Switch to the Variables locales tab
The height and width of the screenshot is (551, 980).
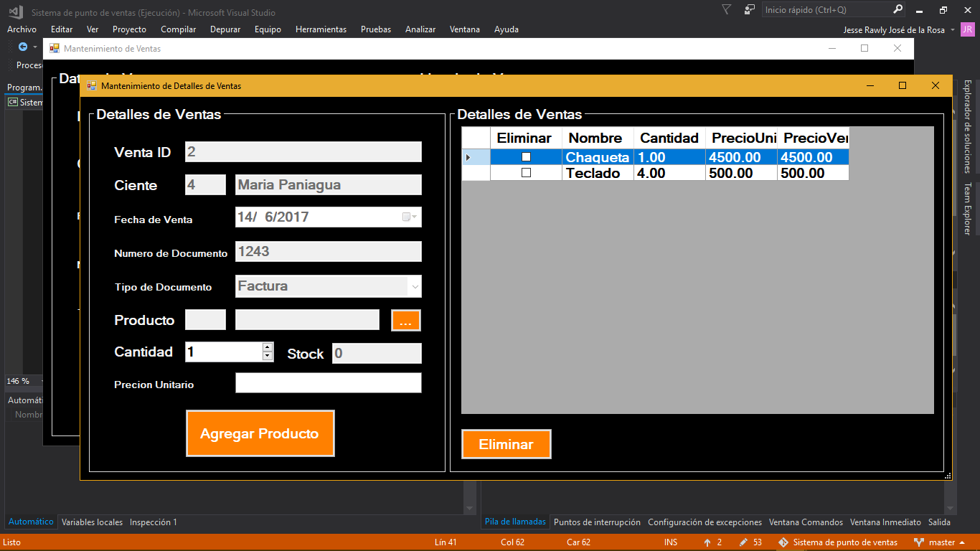[x=92, y=522]
